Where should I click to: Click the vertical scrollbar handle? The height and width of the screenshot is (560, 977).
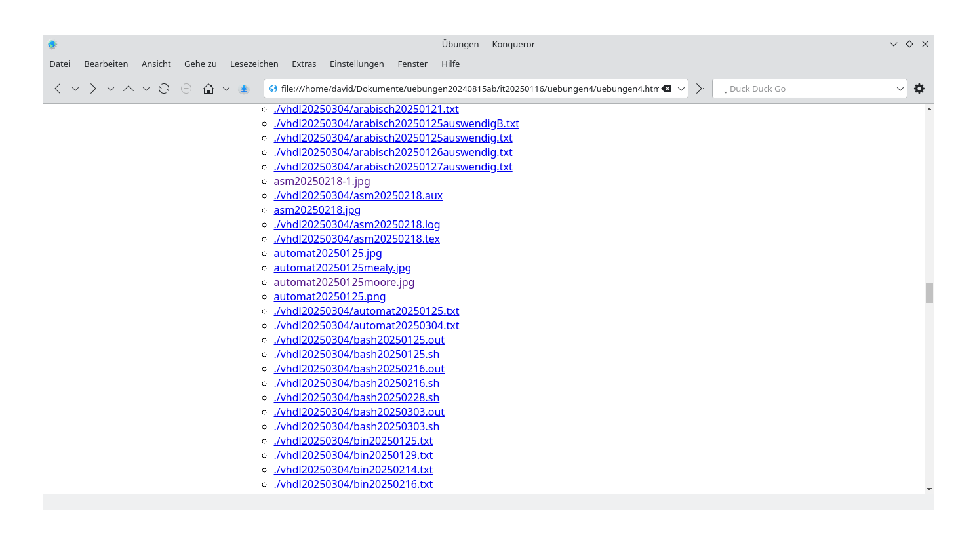click(929, 293)
